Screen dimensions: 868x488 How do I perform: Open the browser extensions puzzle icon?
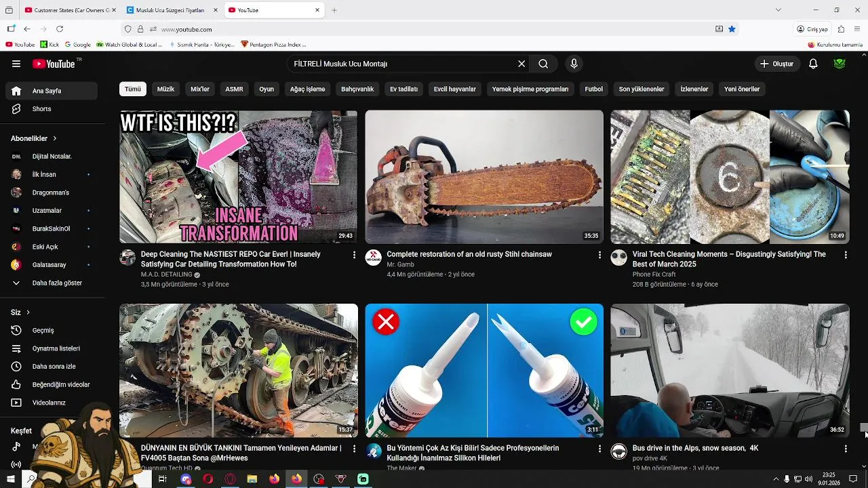tap(841, 29)
